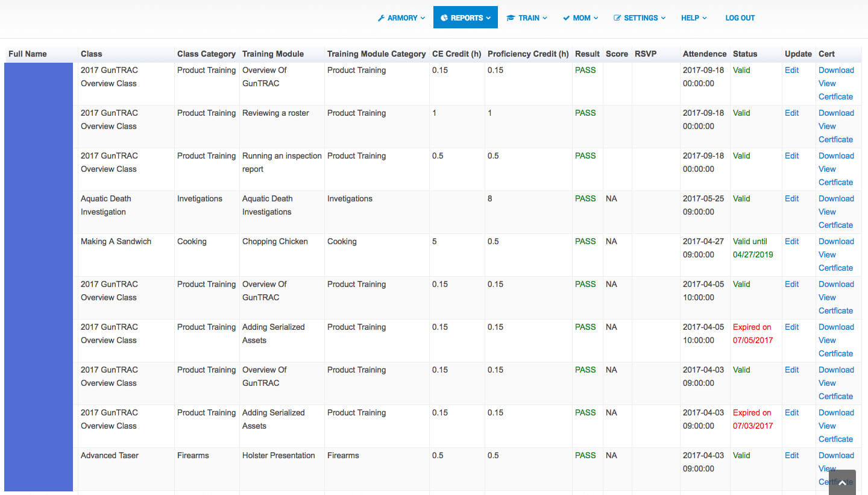
Task: Expand the HELP dropdown chevron
Action: 705,18
